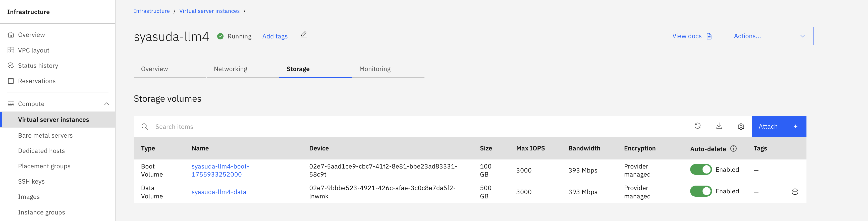The image size is (868, 221).
Task: Open VPC layout in the sidebar
Action: [x=33, y=50]
